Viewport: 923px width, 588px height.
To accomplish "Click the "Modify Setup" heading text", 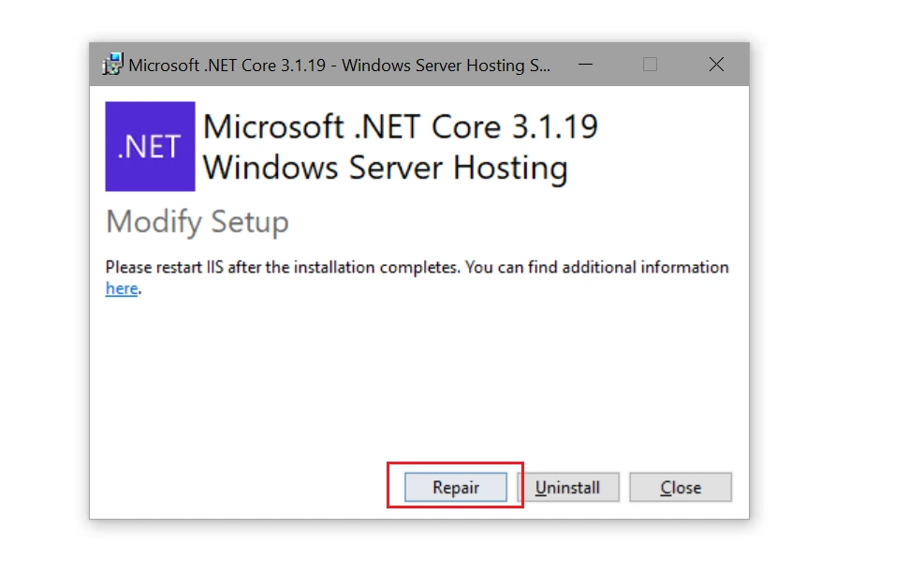I will pyautogui.click(x=198, y=222).
